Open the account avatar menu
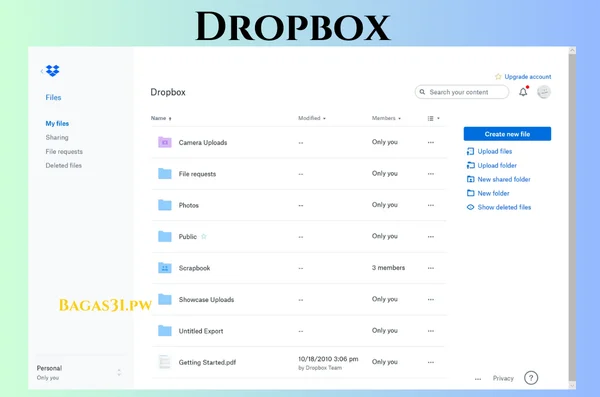This screenshot has width=600, height=397. pos(544,92)
